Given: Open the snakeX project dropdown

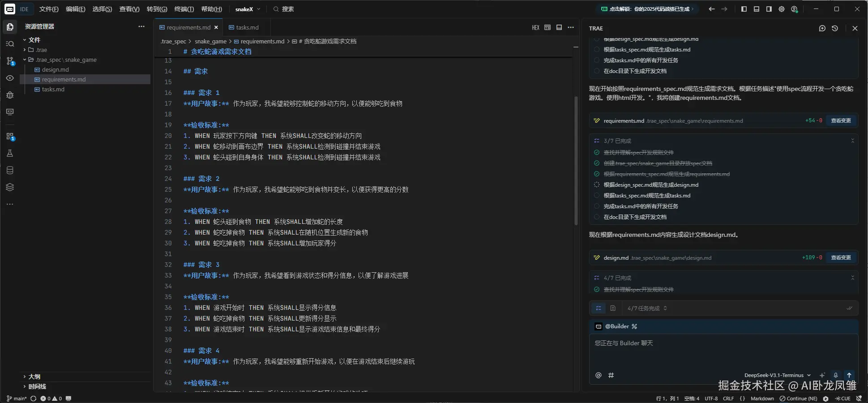Looking at the screenshot, I should 248,9.
